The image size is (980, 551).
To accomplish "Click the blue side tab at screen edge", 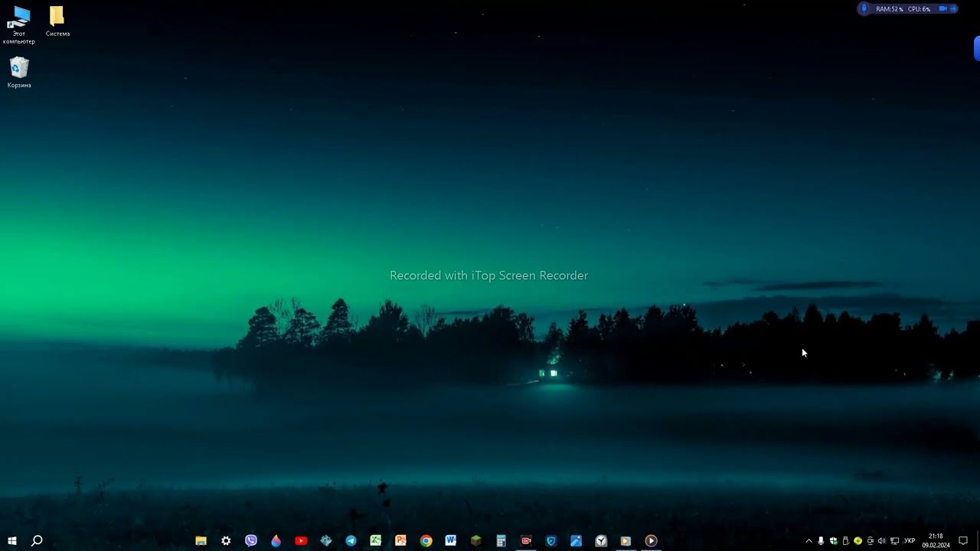I will click(x=977, y=48).
